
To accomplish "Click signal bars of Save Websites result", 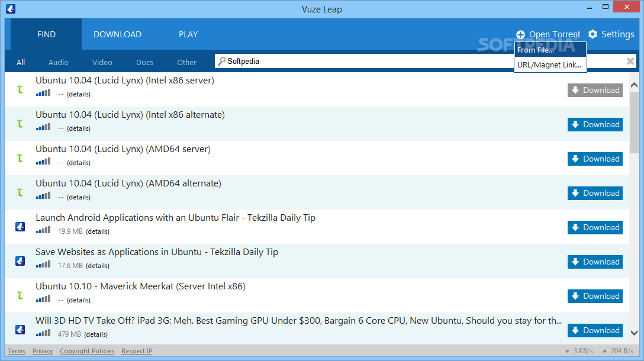I will [x=43, y=265].
